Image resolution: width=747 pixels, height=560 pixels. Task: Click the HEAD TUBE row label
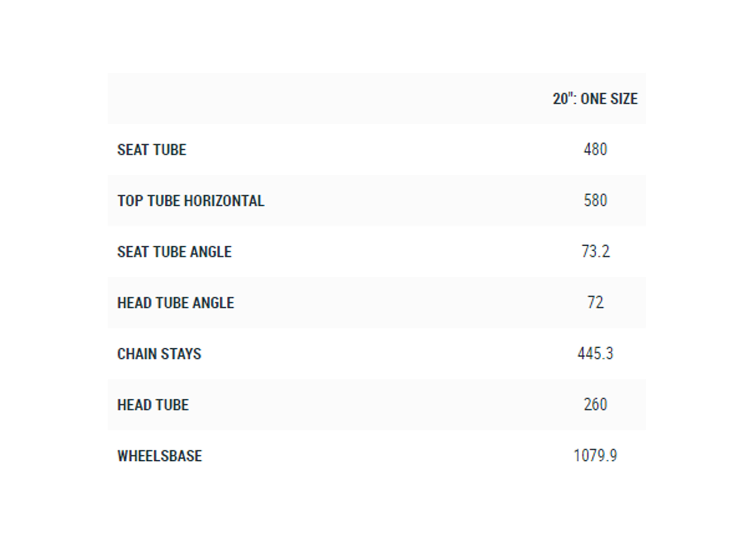[x=153, y=405]
